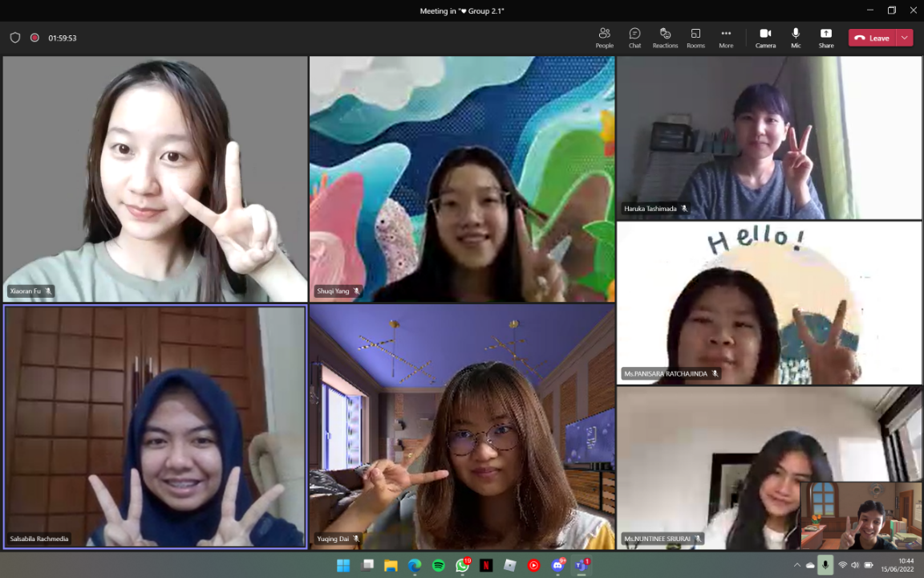Open the meeting Chat panel

[634, 37]
